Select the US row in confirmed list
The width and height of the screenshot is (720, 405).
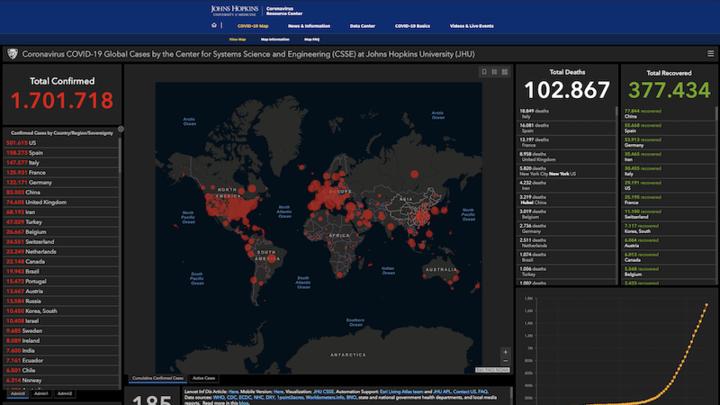click(x=61, y=143)
